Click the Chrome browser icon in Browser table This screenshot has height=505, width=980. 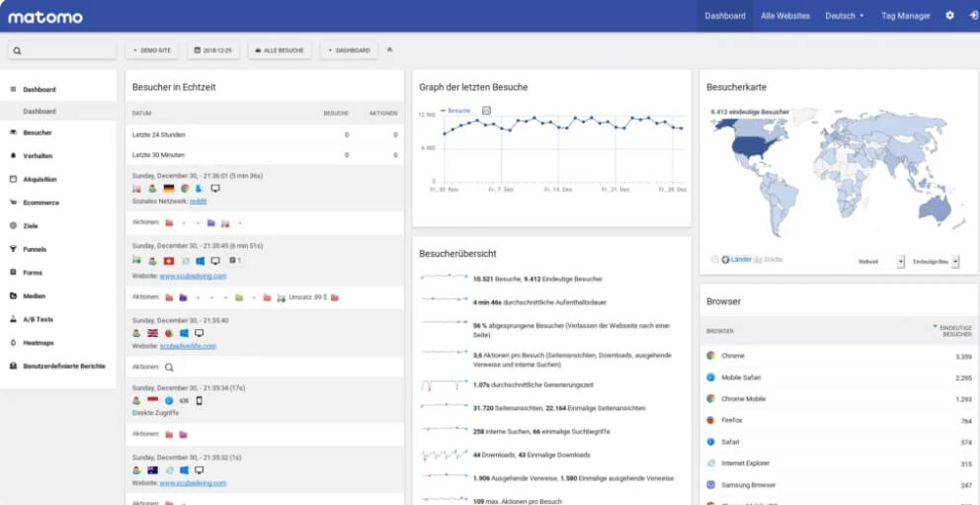(710, 356)
